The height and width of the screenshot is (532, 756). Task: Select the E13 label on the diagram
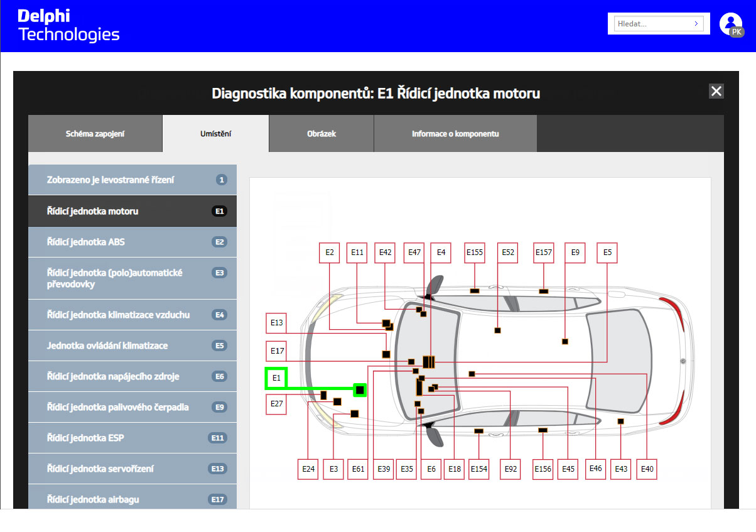(276, 323)
